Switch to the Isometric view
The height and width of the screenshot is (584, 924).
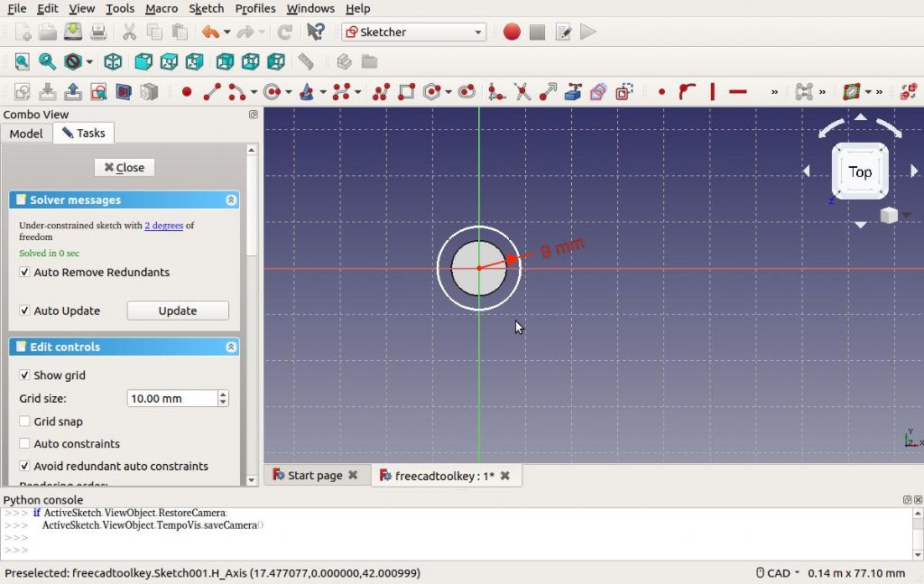point(113,61)
